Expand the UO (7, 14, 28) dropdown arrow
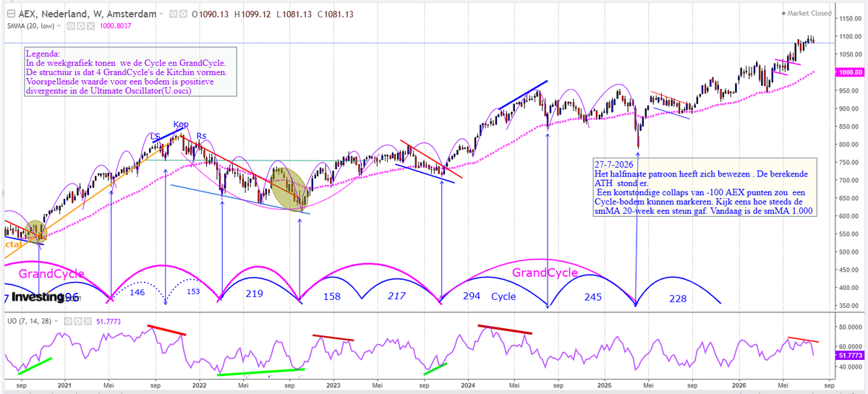The height and width of the screenshot is (394, 868). tap(56, 321)
